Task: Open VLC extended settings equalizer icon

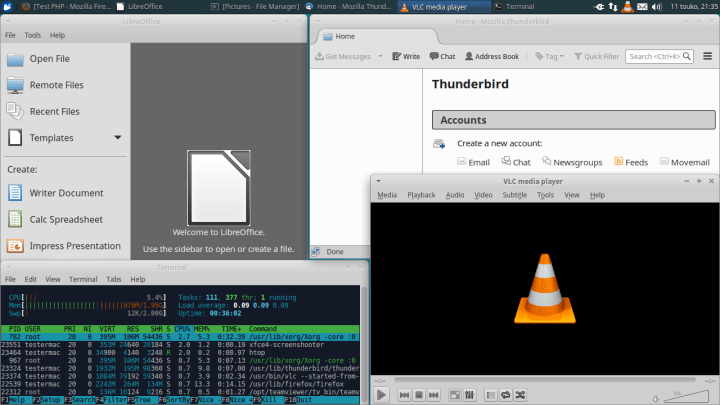Action: tap(470, 396)
